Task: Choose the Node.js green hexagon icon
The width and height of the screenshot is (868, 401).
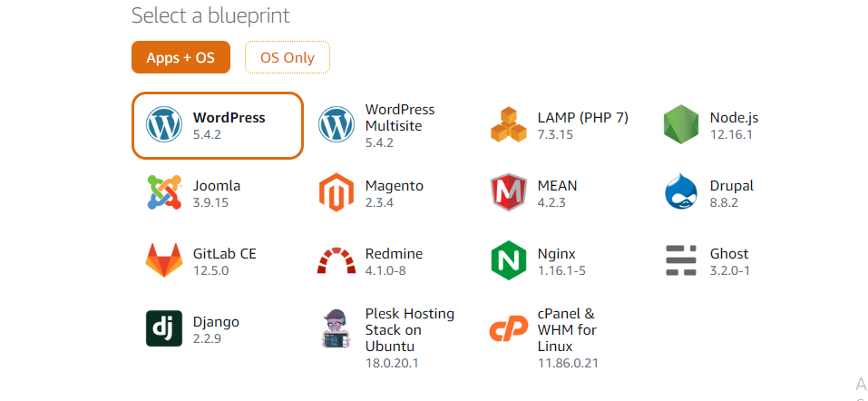Action: [680, 124]
